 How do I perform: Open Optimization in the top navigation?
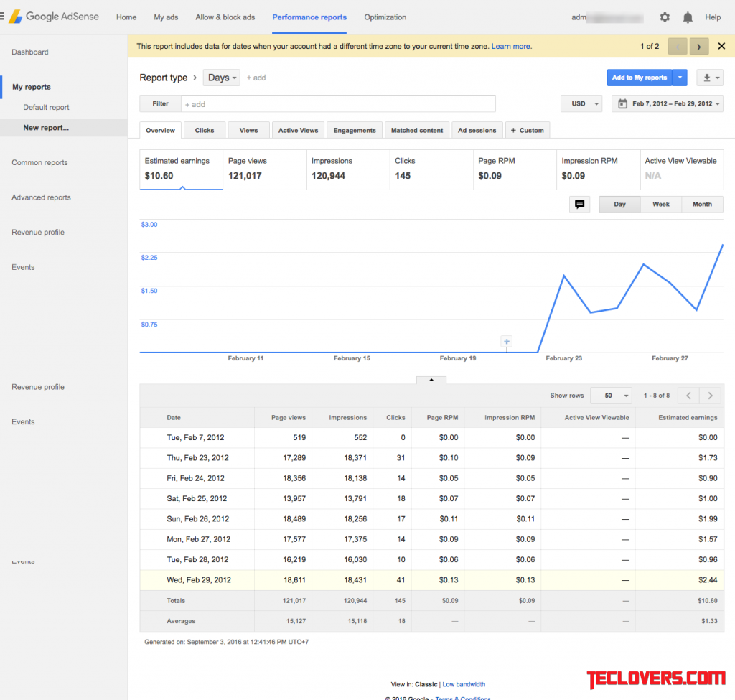(385, 17)
